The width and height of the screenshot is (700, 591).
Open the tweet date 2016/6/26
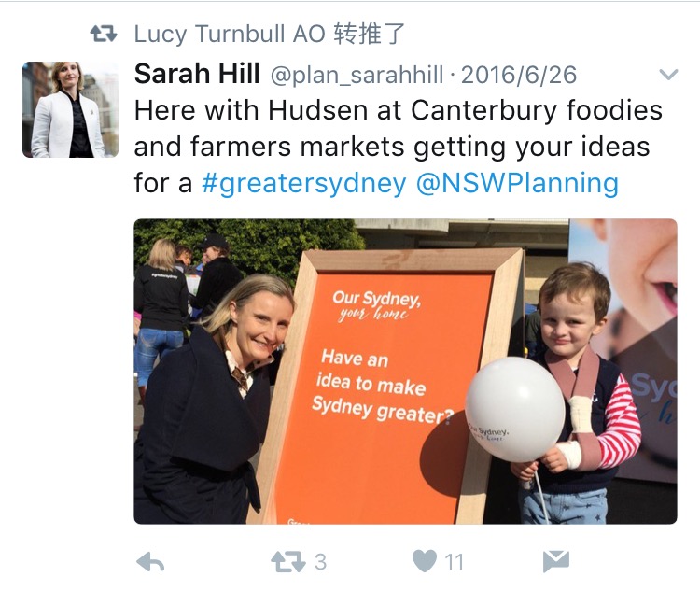(519, 75)
